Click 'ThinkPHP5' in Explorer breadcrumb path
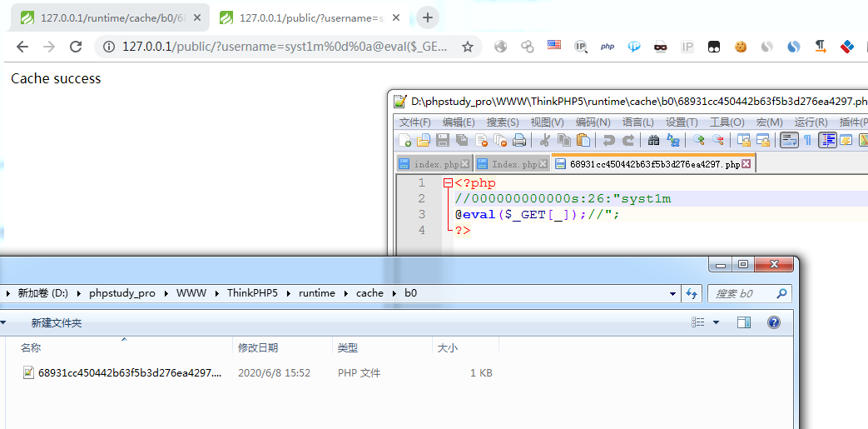This screenshot has height=429, width=868. click(252, 293)
